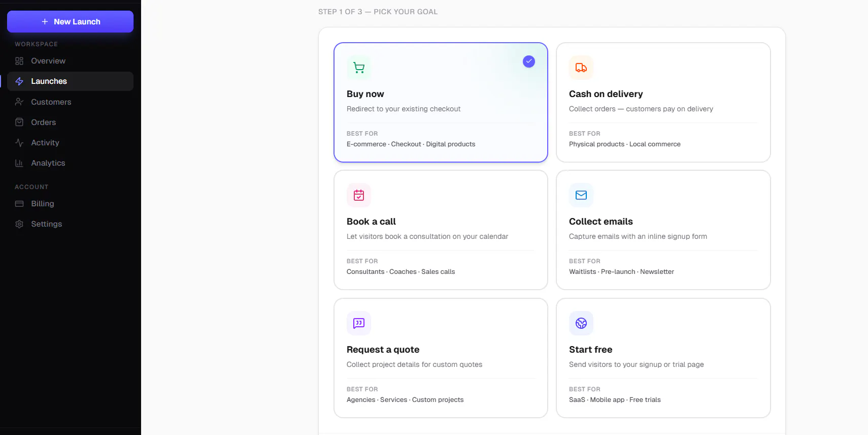Click the plus icon in New Launch
The height and width of the screenshot is (435, 868).
pyautogui.click(x=45, y=22)
